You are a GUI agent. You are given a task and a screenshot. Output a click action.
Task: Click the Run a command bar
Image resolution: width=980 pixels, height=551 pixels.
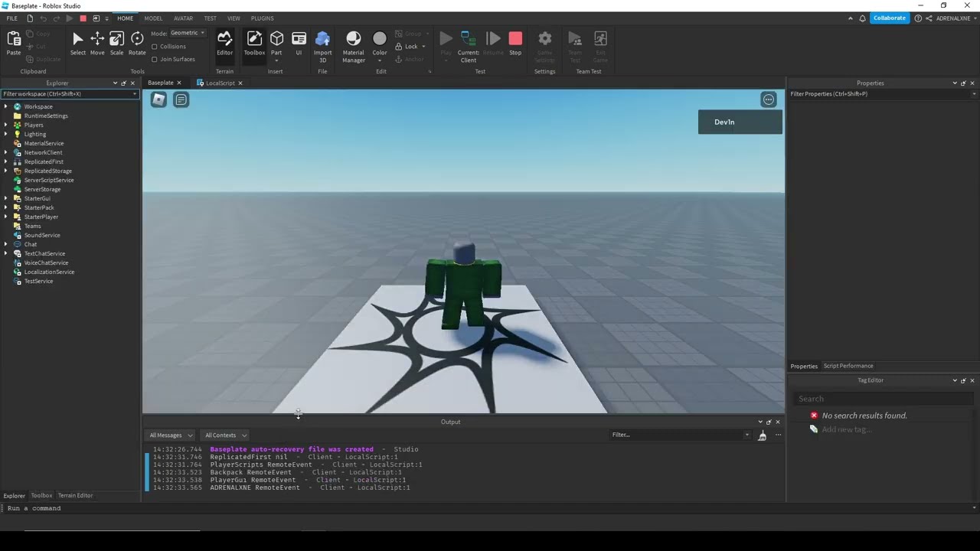488,508
